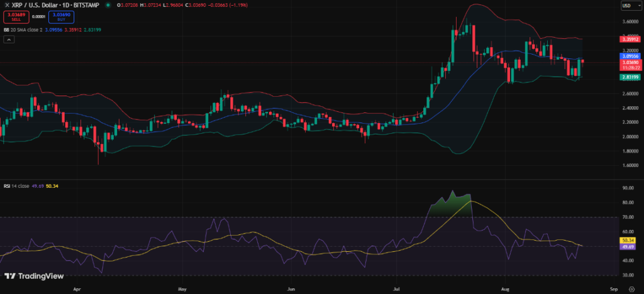This screenshot has width=644, height=294.
Task: Click the 90.00 RSI scale label
Action: (627, 188)
